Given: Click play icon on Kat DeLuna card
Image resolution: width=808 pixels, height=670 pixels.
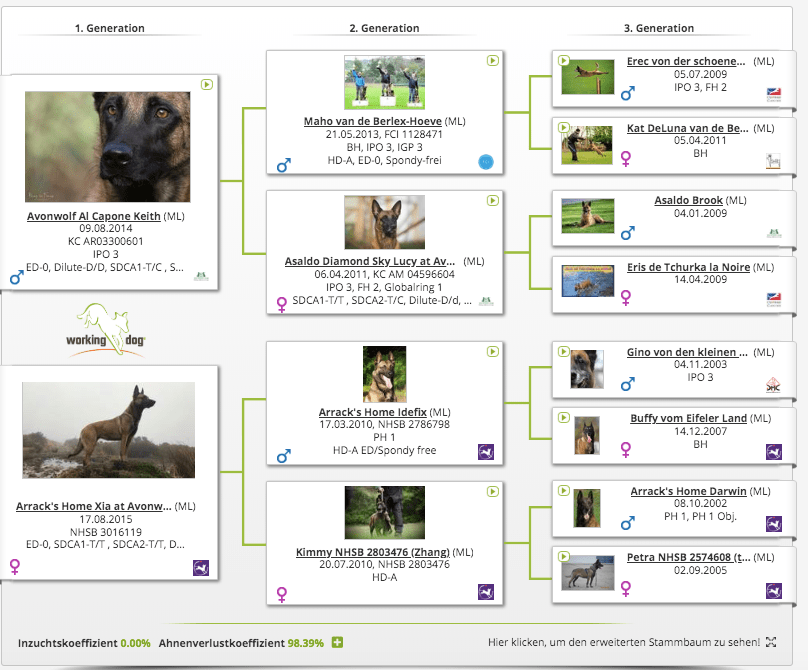Looking at the screenshot, I should click(564, 128).
